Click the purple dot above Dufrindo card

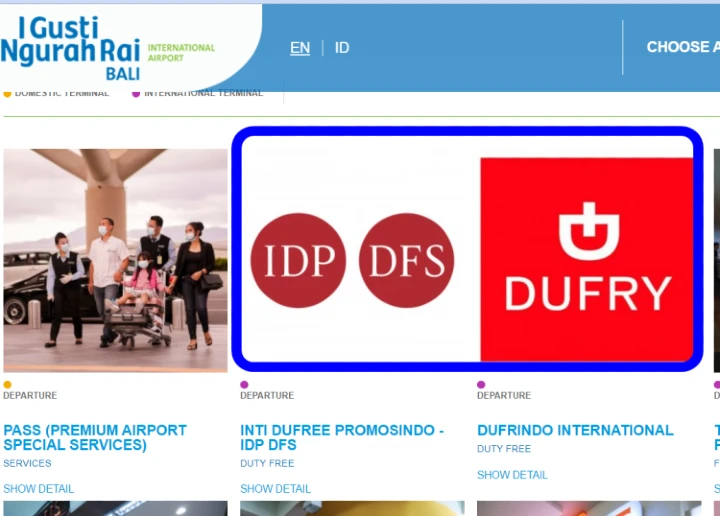(x=481, y=385)
